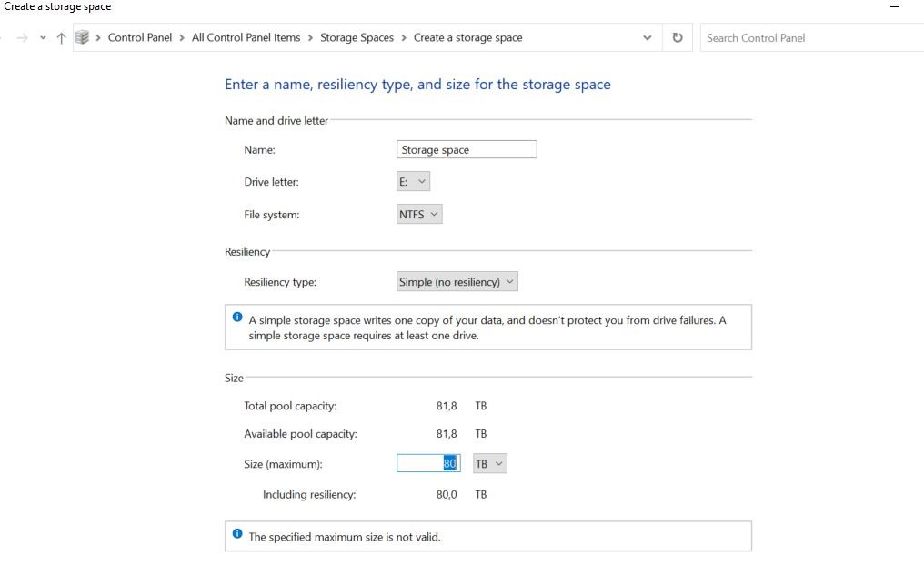Click the forward navigation arrow
This screenshot has height=586, width=924.
coord(23,38)
